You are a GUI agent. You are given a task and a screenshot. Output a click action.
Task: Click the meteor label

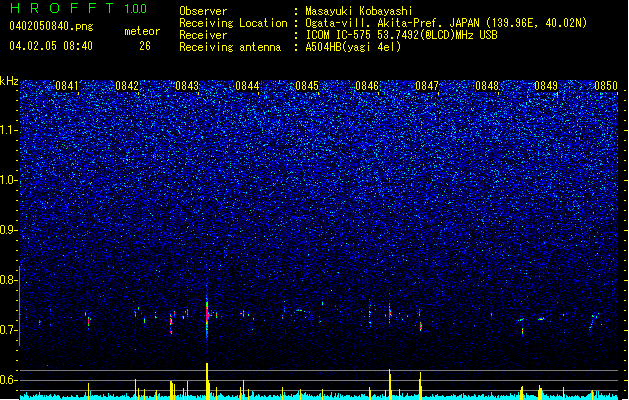click(x=142, y=31)
